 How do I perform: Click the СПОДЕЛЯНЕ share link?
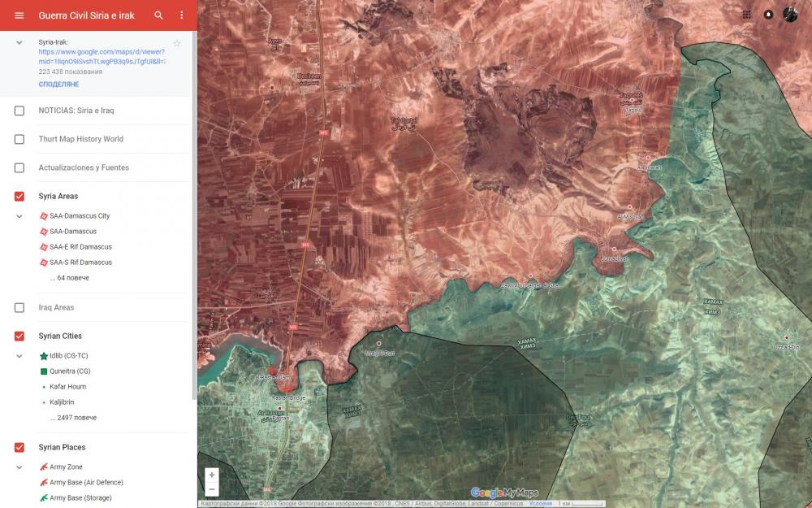pos(58,85)
